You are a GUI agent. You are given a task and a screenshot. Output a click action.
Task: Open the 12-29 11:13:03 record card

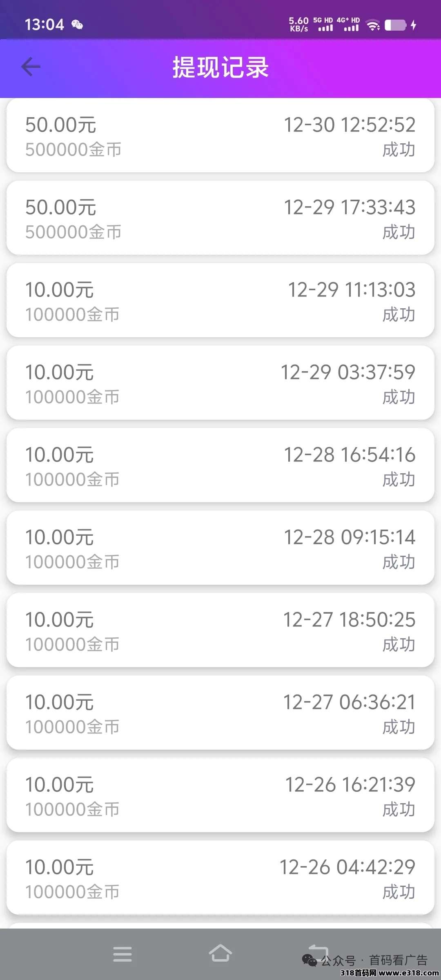point(220,301)
